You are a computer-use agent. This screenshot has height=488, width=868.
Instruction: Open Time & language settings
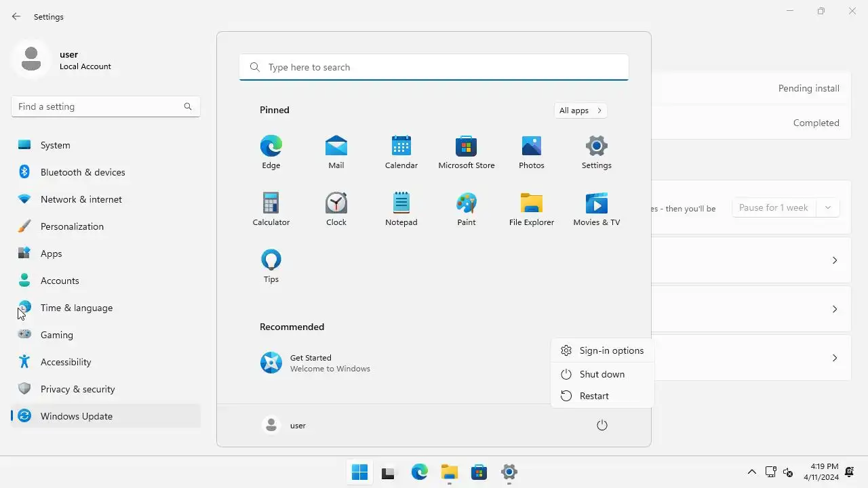coord(106,308)
